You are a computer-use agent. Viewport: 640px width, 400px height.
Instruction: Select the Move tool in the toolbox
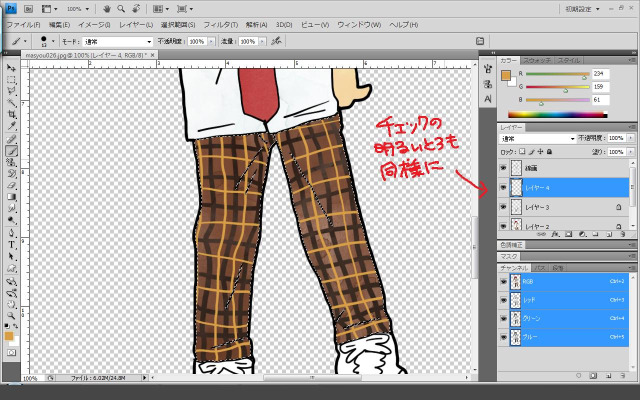point(12,67)
